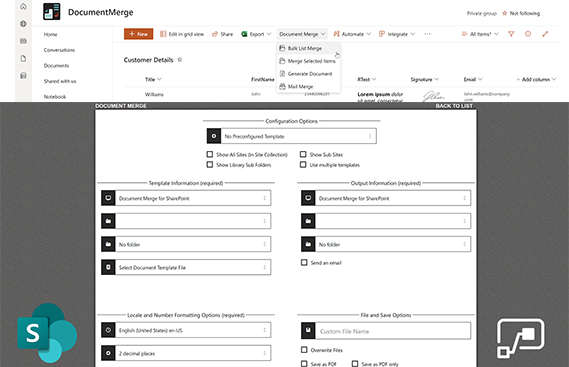Viewport: 569px width, 367px height.
Task: Favorite Customer Details list with star
Action: pos(180,60)
